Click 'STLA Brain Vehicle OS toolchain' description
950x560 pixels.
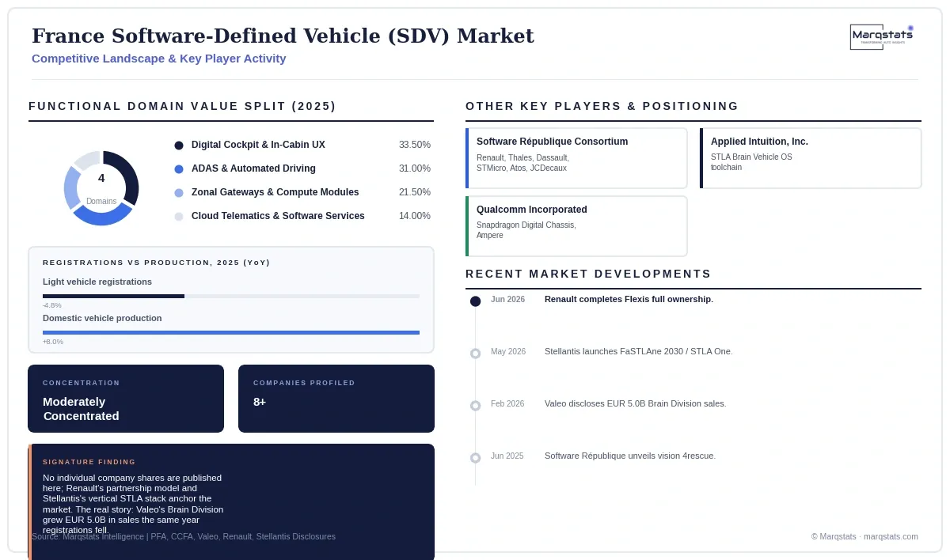click(x=751, y=163)
